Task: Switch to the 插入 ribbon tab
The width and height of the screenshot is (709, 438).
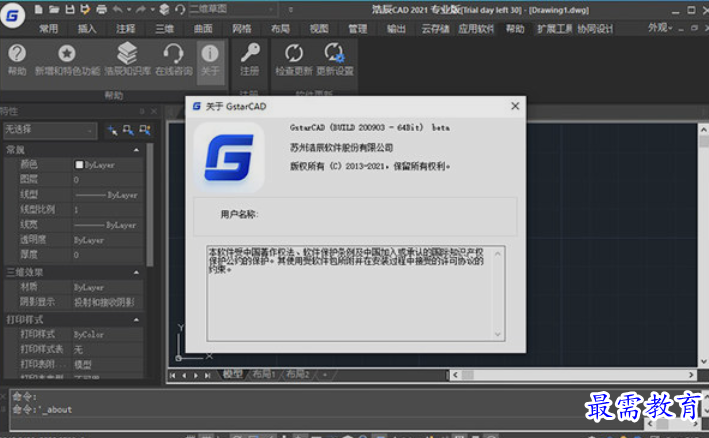Action: 87,29
